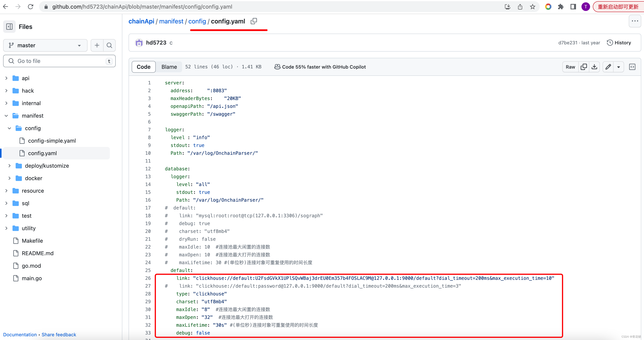644x340 pixels.
Task: Click commit message "c" next to hd5723
Action: coord(171,43)
